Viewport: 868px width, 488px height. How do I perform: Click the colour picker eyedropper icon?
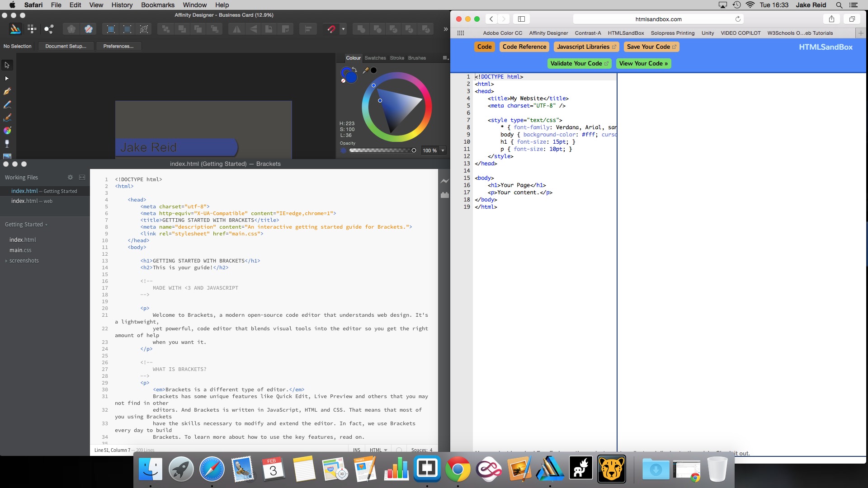pos(365,70)
